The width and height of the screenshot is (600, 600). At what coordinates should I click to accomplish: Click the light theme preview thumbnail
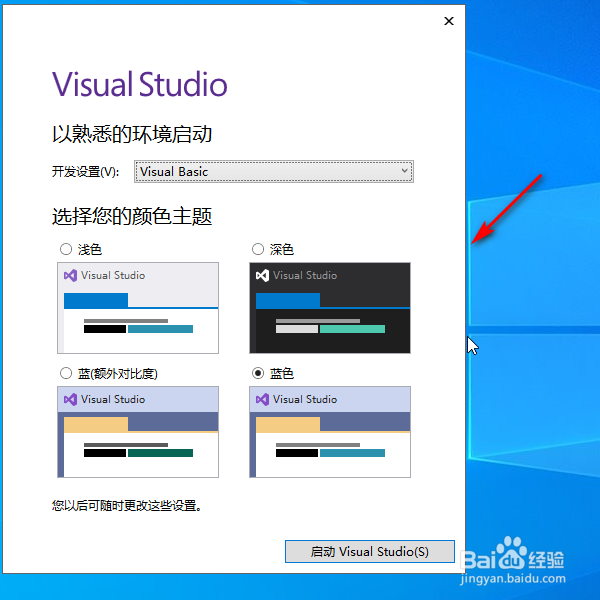138,308
